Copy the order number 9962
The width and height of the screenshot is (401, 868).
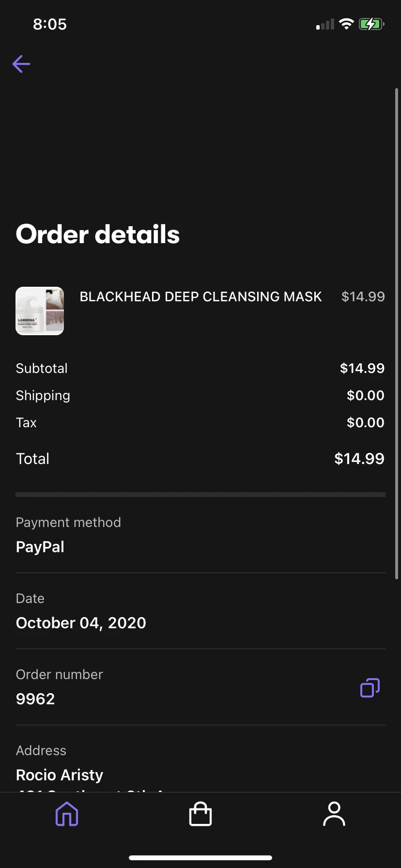click(x=370, y=688)
